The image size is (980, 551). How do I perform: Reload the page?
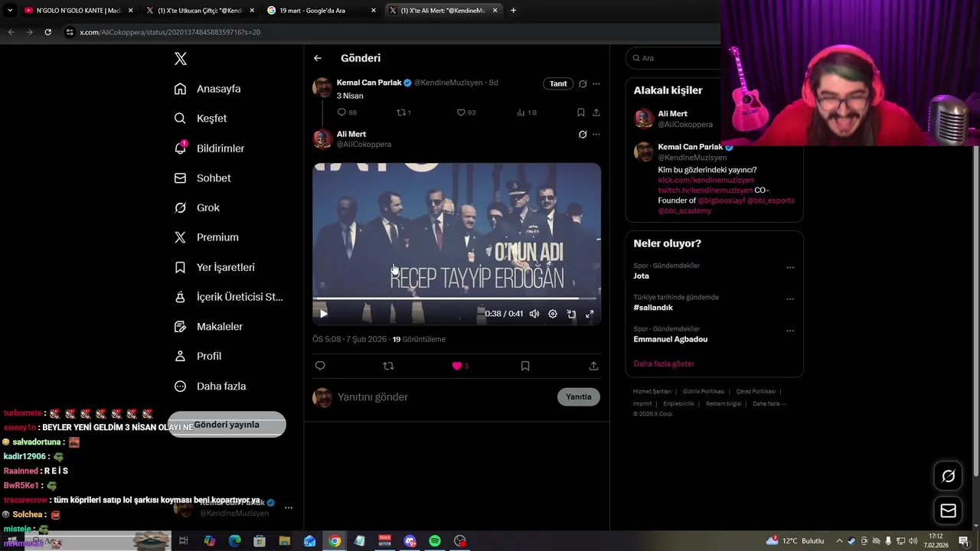click(x=47, y=32)
